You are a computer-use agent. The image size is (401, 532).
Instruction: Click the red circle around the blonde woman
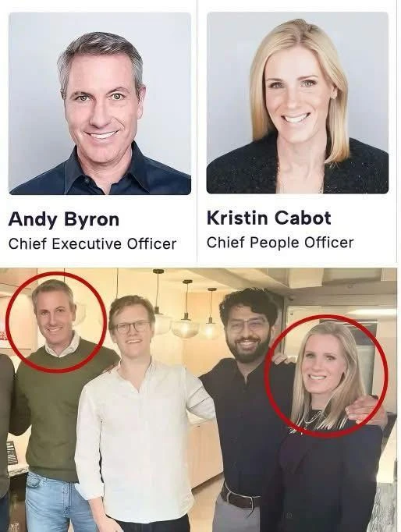pos(326,376)
